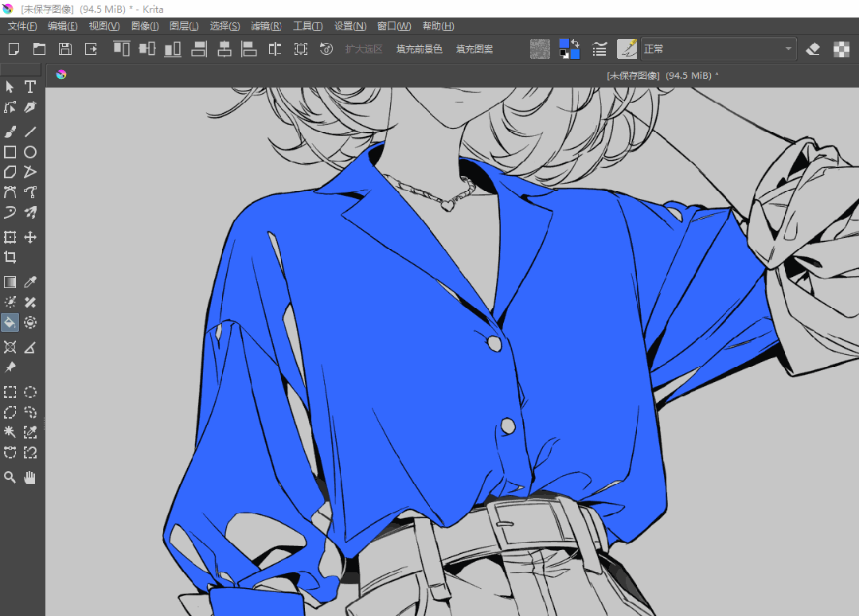Open the 图层(L) menu
Screen dimensions: 859x616
(x=184, y=26)
